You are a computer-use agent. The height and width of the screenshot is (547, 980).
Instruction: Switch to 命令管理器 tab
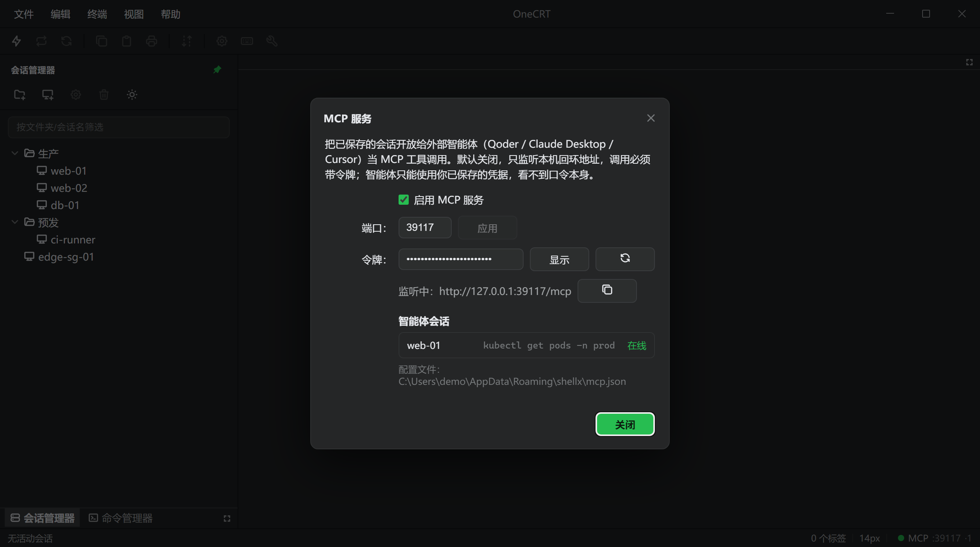pos(121,518)
